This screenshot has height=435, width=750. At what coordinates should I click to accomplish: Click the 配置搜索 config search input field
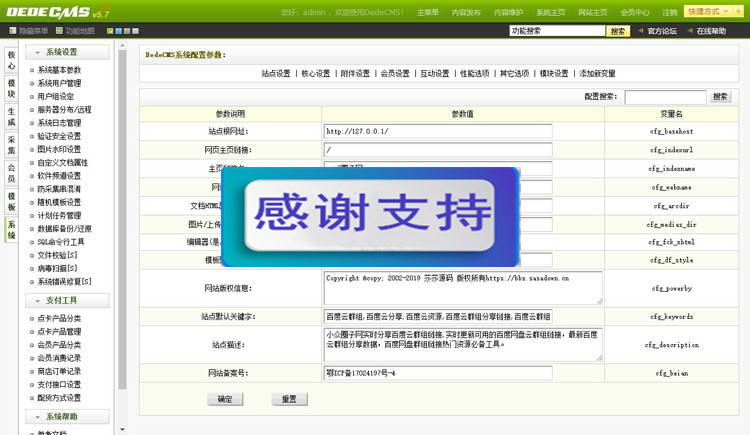pyautogui.click(x=665, y=97)
